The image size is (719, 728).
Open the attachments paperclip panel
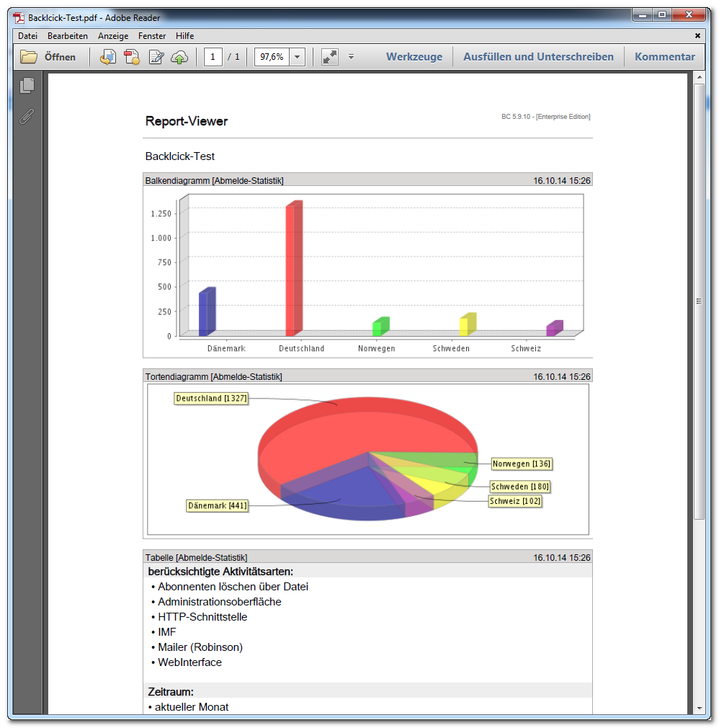(x=27, y=116)
